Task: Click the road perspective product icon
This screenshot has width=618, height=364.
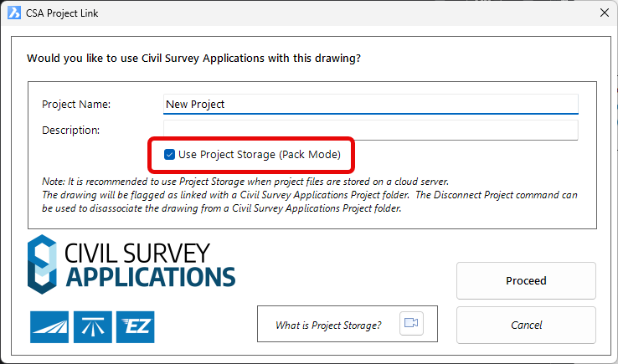Action: [x=49, y=326]
